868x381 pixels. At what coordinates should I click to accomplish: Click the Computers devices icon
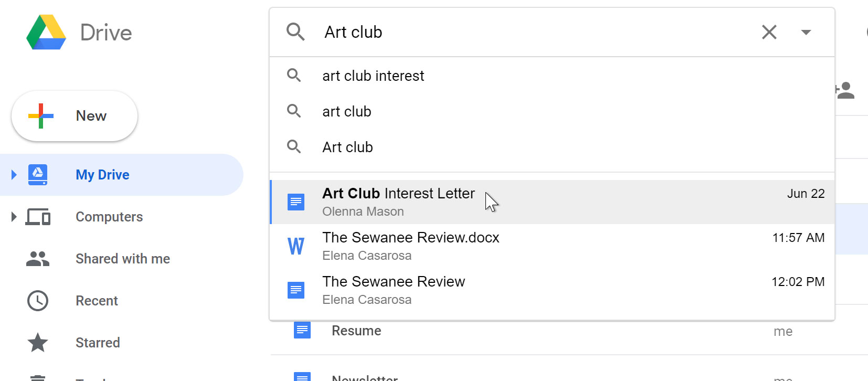(37, 217)
